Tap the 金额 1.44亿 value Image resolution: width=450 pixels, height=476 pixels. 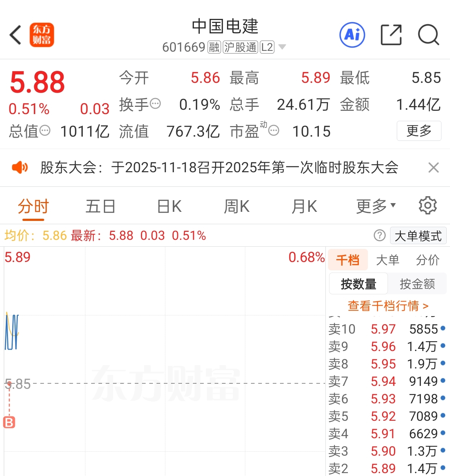pyautogui.click(x=418, y=105)
